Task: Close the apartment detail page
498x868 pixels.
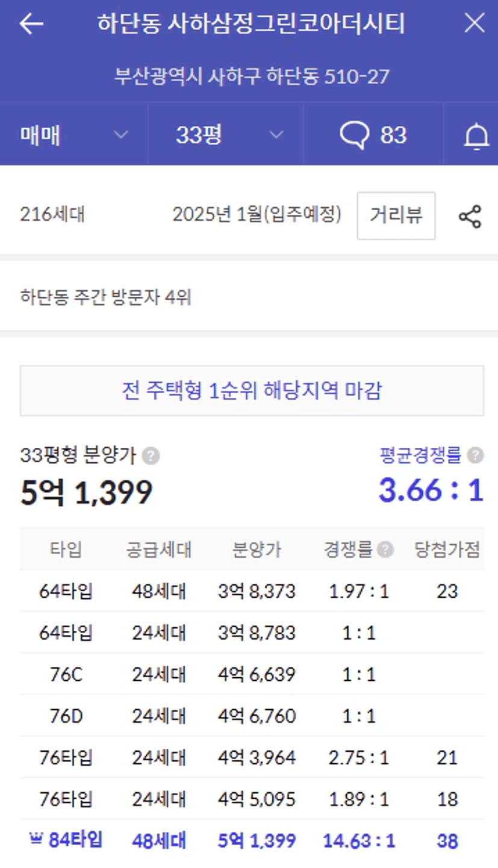Action: click(475, 23)
